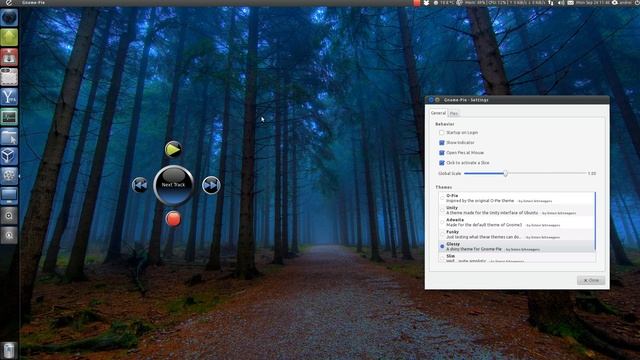Image resolution: width=640 pixels, height=360 pixels.
Task: Open the grey cassette-style launcher icon
Action: point(9,77)
